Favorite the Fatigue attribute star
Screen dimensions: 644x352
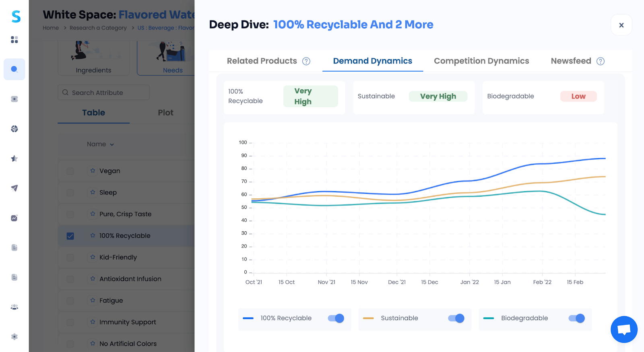click(x=93, y=300)
